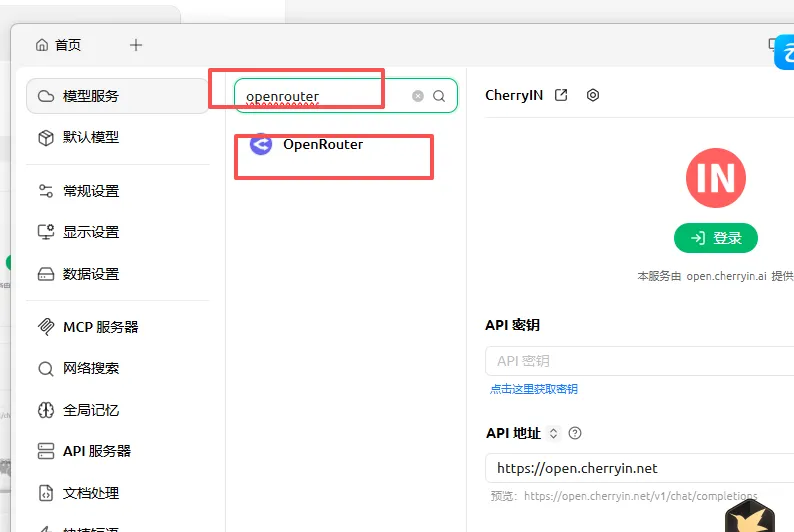Screen dimensions: 794x532
Task: Click the home icon beside 首页
Action: tap(42, 45)
